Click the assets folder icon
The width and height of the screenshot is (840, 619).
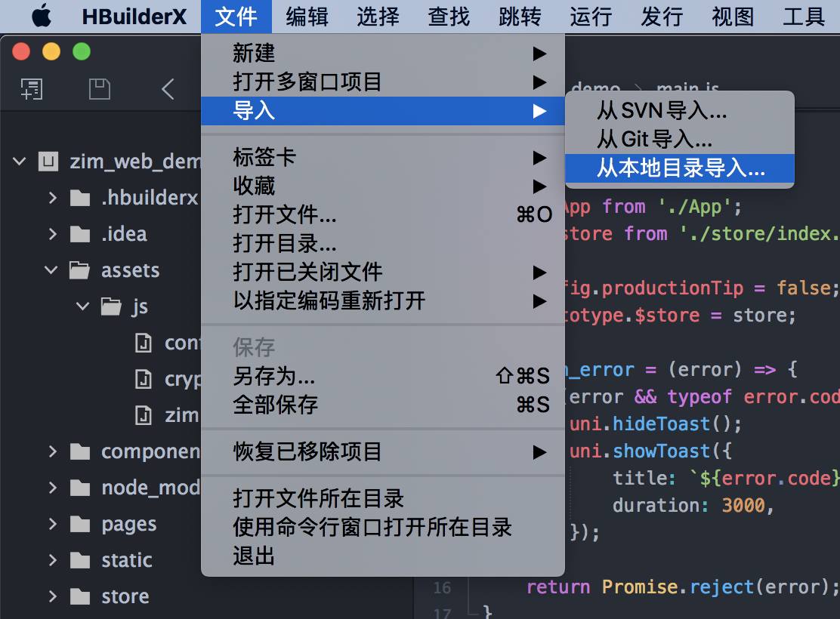(x=79, y=270)
